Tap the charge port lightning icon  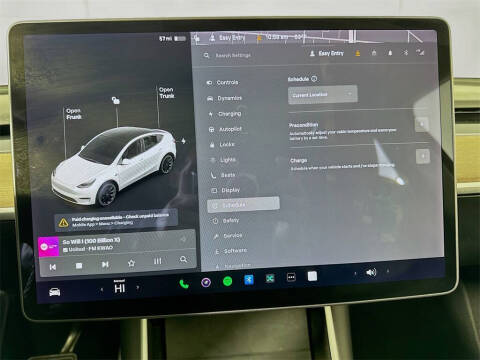point(183,141)
